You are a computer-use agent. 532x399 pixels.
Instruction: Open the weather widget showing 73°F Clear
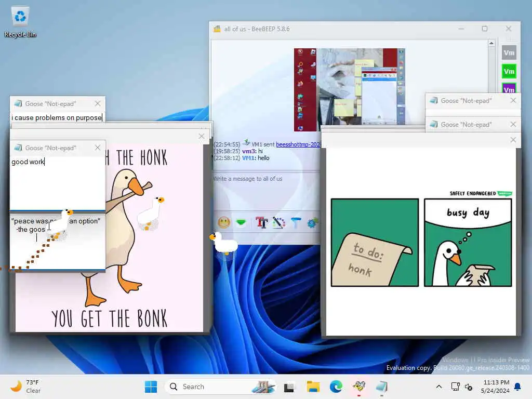pos(25,387)
